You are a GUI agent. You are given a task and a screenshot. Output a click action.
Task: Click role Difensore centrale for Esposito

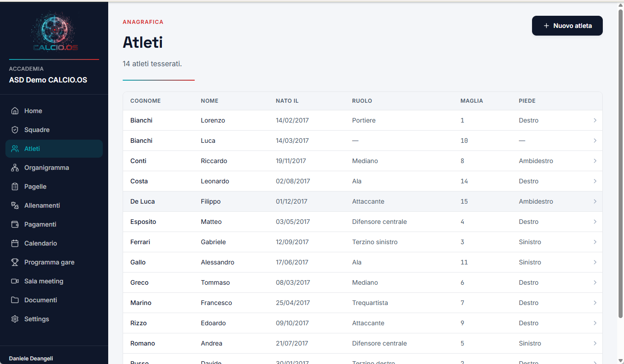coord(380,222)
